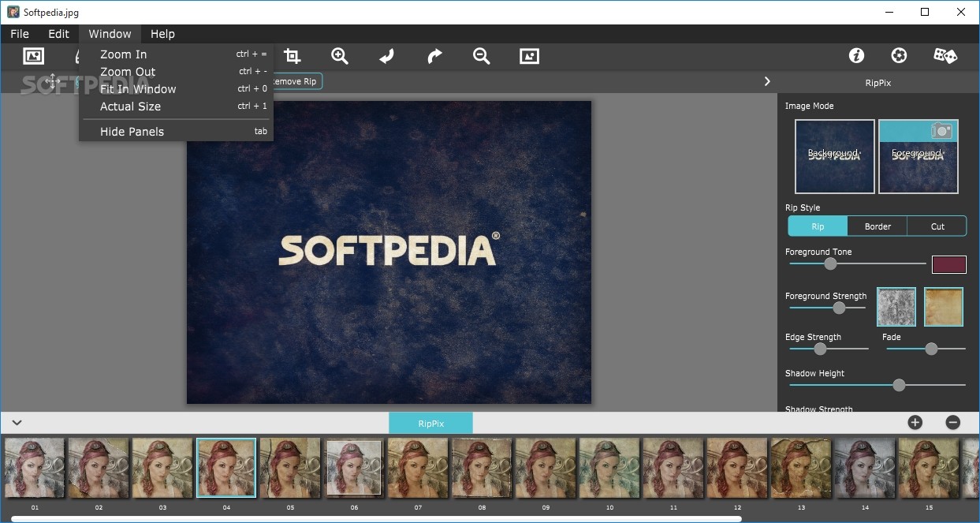This screenshot has height=523, width=980.
Task: Open the Help menu
Action: [162, 34]
